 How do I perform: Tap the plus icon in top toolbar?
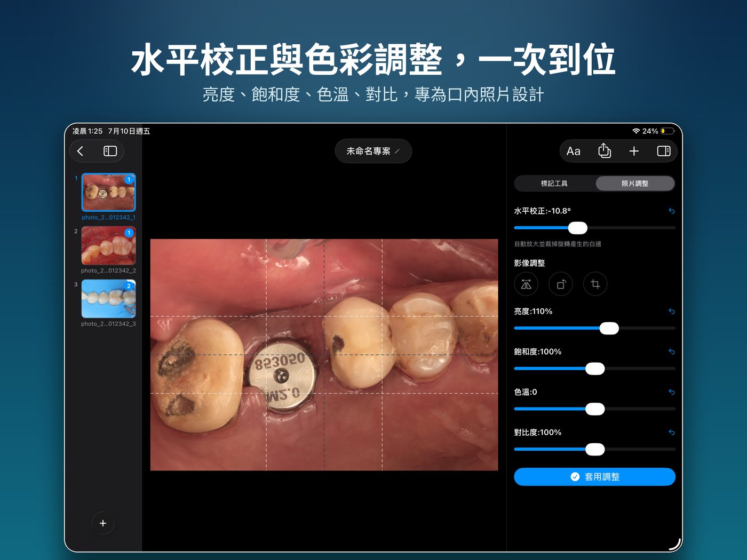tap(634, 151)
